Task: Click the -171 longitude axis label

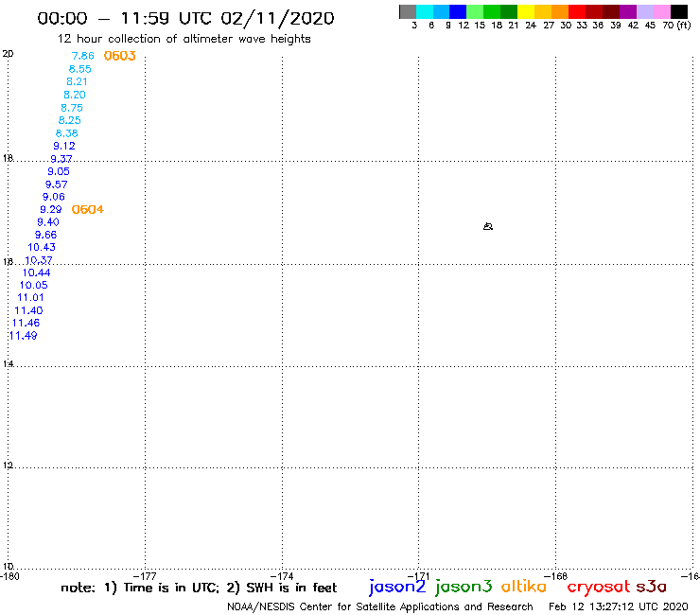Action: 419,576
